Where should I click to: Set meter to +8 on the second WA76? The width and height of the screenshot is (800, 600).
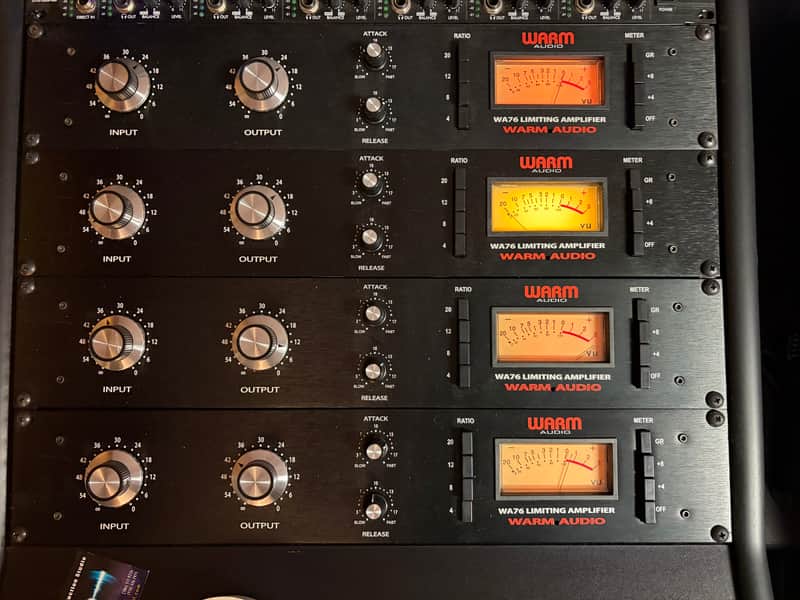636,201
